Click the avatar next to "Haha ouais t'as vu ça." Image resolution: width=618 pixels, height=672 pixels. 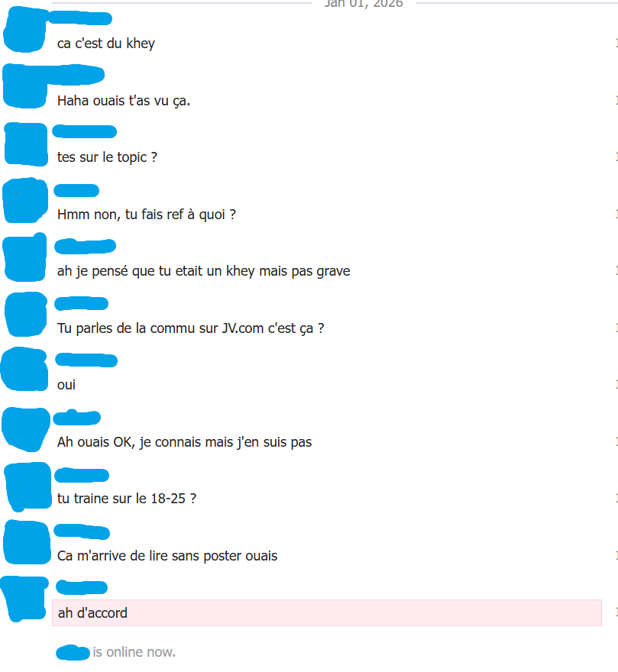pos(25,87)
